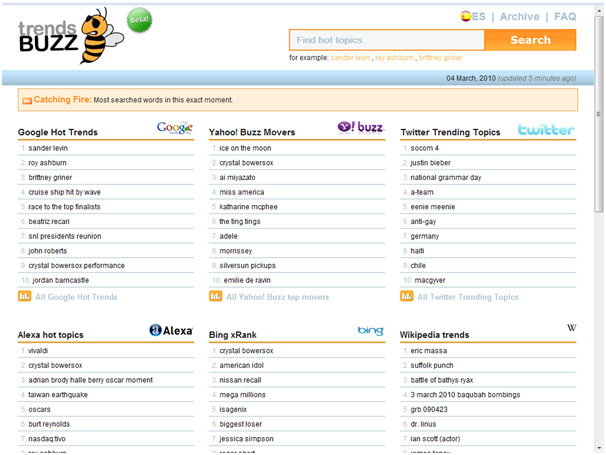Open the ting tings topic
The width and height of the screenshot is (606, 455).
240,222
